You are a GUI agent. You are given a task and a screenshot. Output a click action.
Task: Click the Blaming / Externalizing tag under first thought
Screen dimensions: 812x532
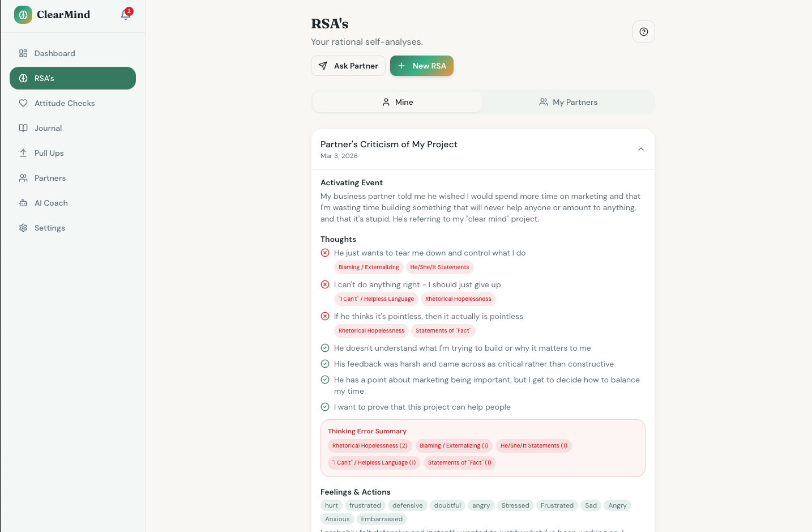(x=369, y=267)
